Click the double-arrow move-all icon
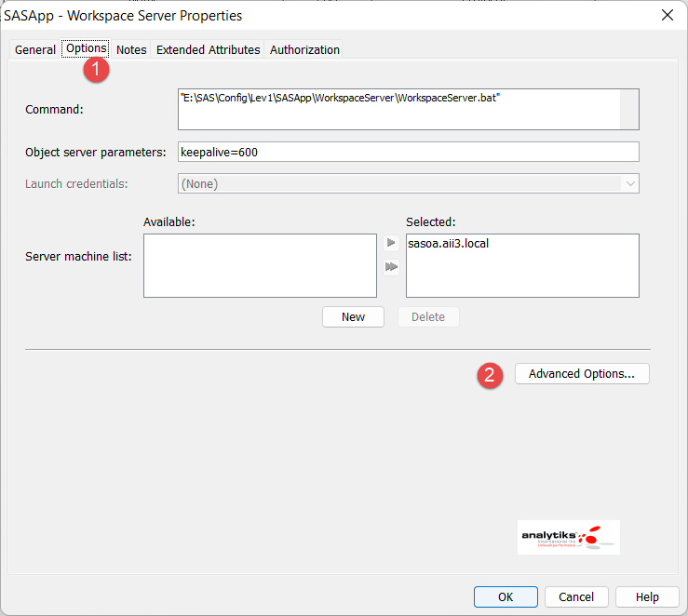 coord(391,266)
